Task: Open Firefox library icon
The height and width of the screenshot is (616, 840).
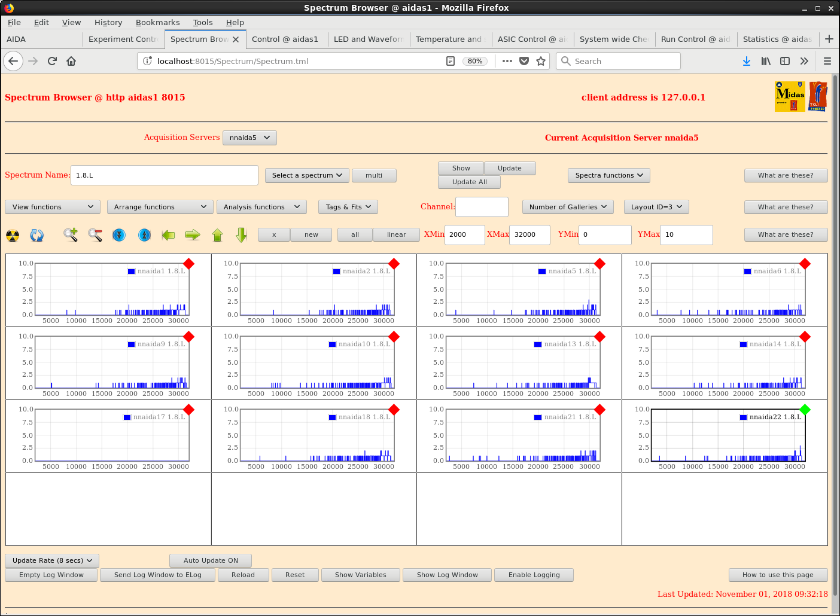Action: point(766,61)
